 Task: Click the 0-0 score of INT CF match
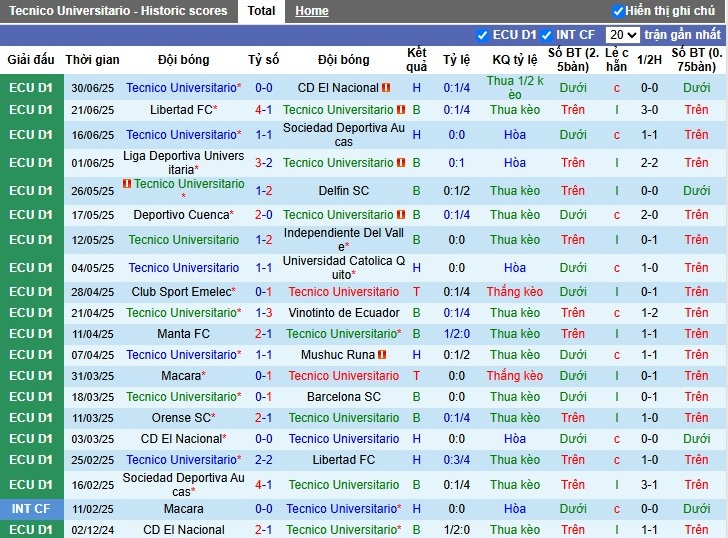coord(263,508)
